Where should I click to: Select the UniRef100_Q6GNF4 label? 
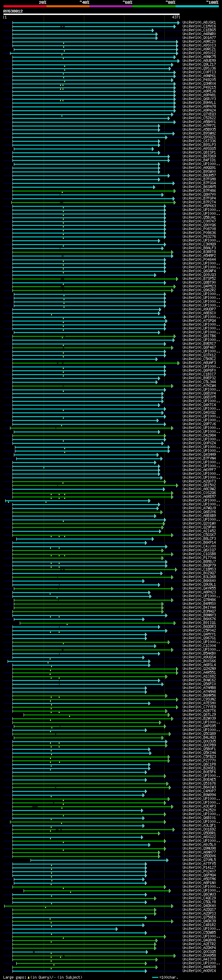pyautogui.click(x=199, y=271)
